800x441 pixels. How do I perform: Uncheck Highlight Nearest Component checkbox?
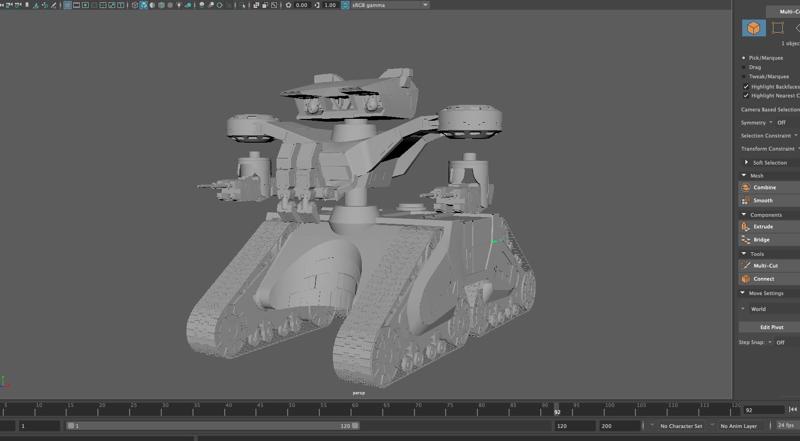point(746,96)
